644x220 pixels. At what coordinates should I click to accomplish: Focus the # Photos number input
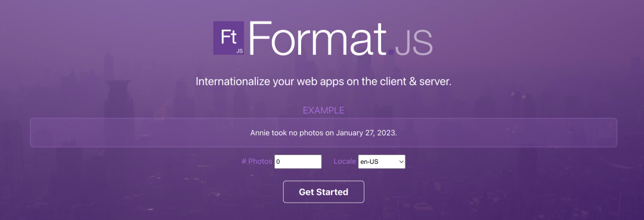coord(298,162)
